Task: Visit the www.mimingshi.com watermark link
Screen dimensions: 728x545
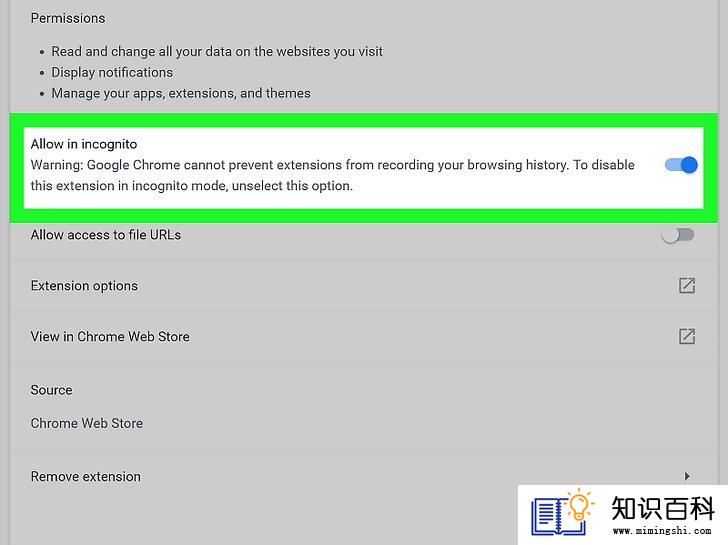Action: (662, 531)
